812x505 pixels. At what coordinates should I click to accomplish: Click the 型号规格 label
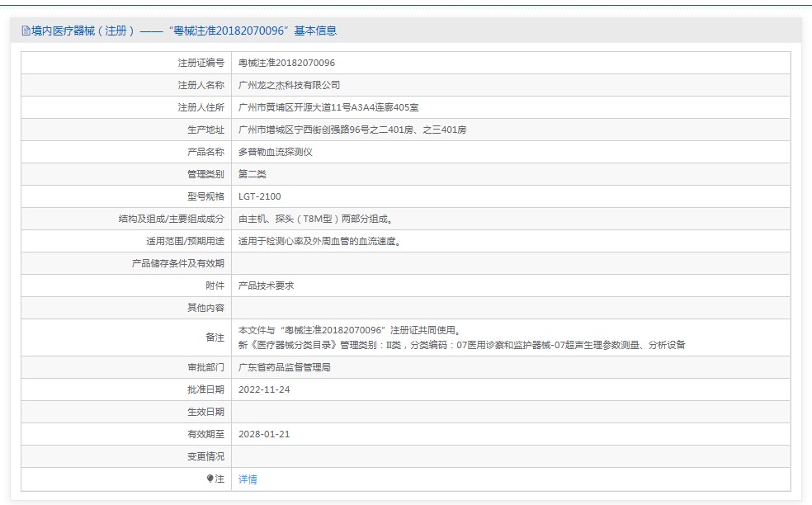click(x=205, y=196)
